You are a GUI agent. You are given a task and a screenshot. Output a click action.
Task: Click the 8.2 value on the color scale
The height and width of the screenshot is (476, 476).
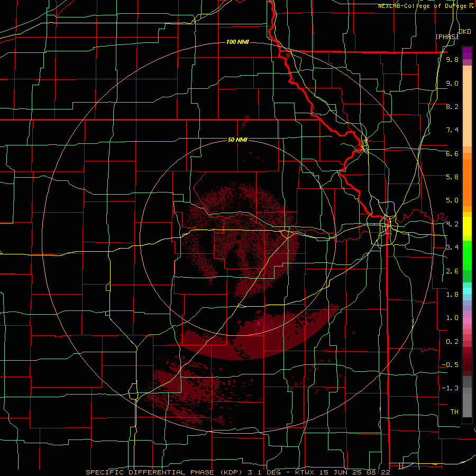(x=452, y=107)
